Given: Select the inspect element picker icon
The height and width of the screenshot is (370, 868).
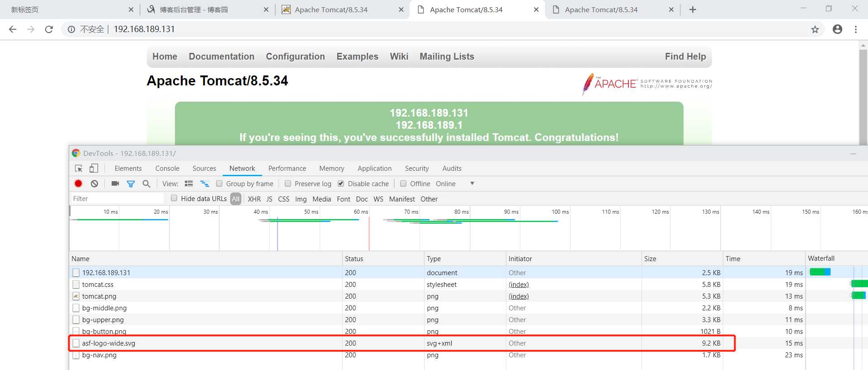Looking at the screenshot, I should click(x=79, y=169).
